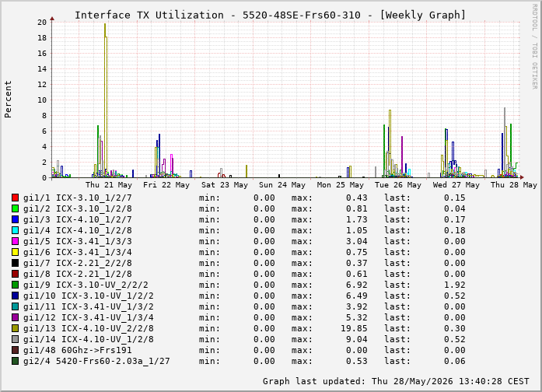Select legend label gi1/2 ICX-3.10_1/2/8

[78, 208]
